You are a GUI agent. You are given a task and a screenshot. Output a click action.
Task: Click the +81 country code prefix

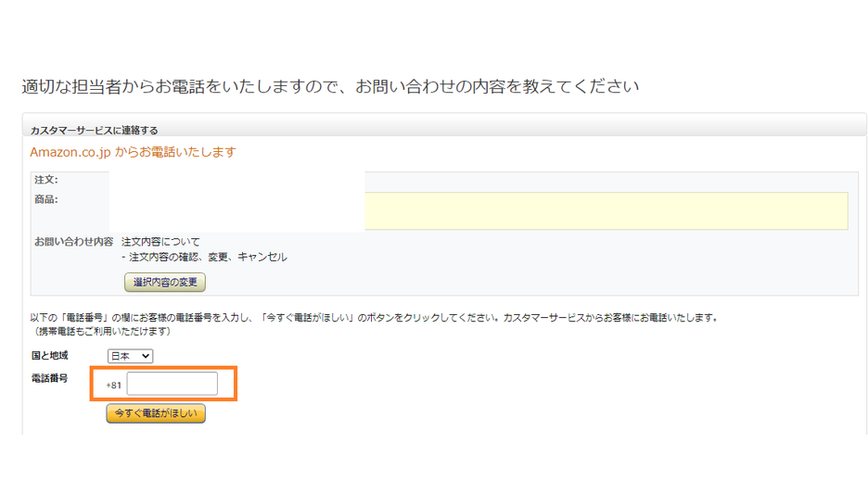click(x=114, y=385)
